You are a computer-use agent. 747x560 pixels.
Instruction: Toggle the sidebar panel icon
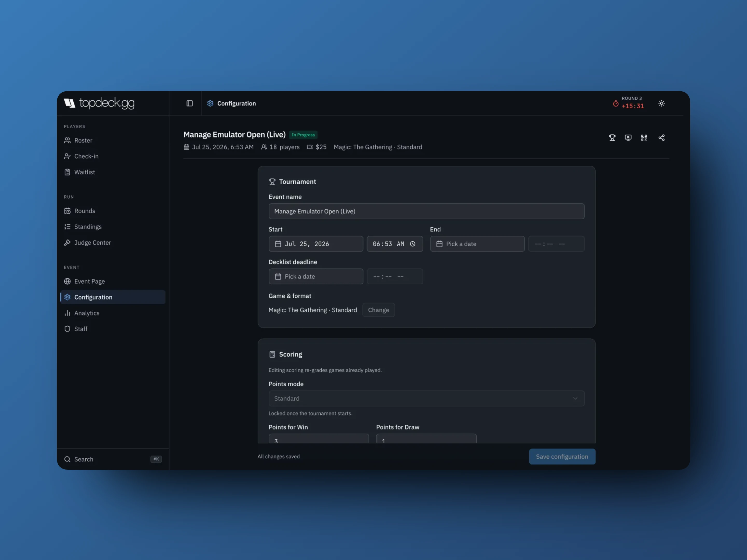tap(189, 103)
